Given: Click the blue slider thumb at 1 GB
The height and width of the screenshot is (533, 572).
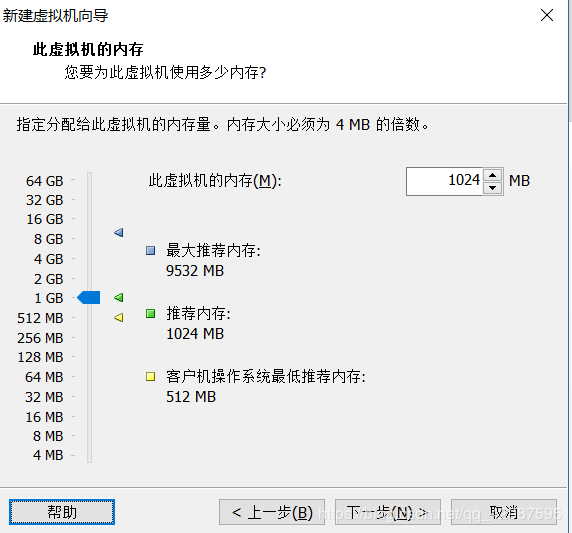Looking at the screenshot, I should pos(89,297).
